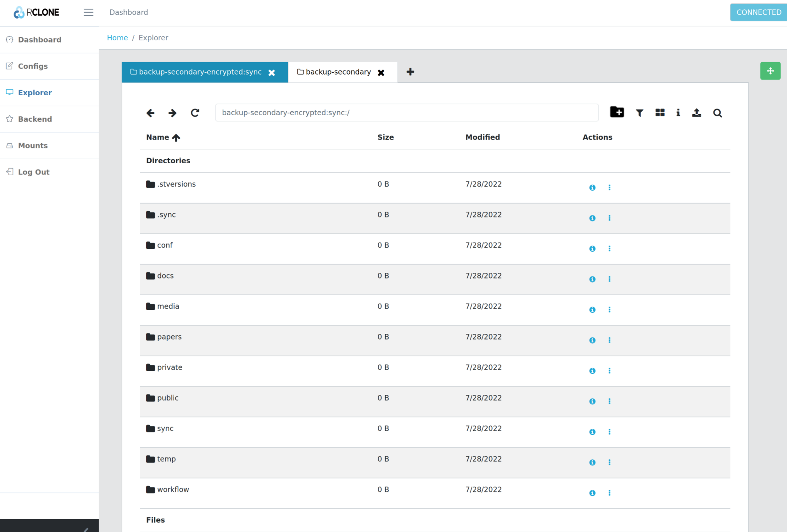Show info for the conf folder
Screen dimensions: 787x532
592,249
